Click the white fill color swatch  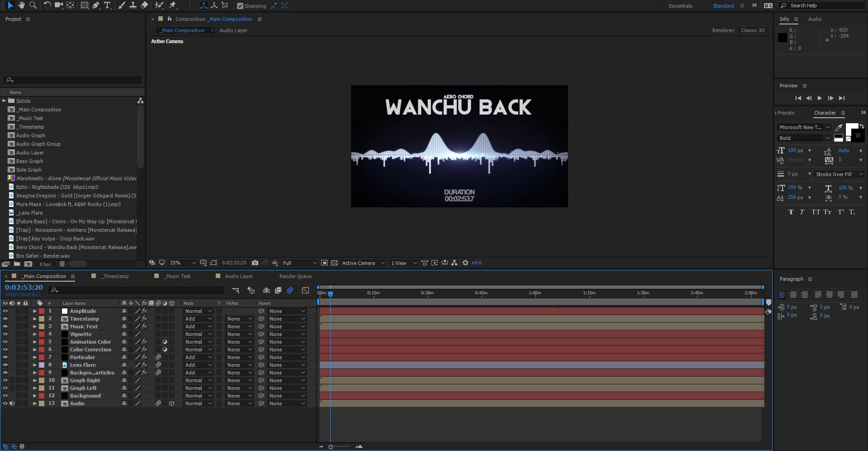[852, 129]
